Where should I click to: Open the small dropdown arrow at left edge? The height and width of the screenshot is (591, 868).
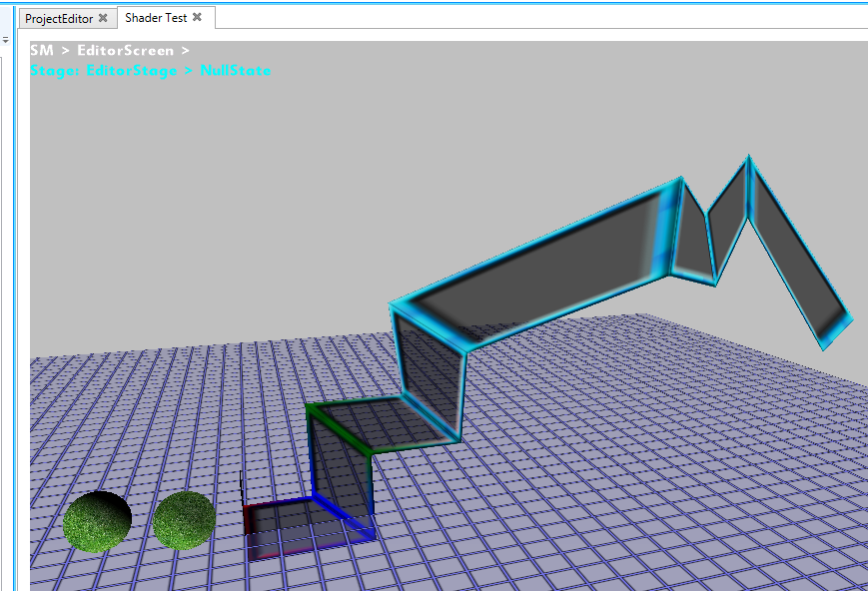[x=6, y=40]
